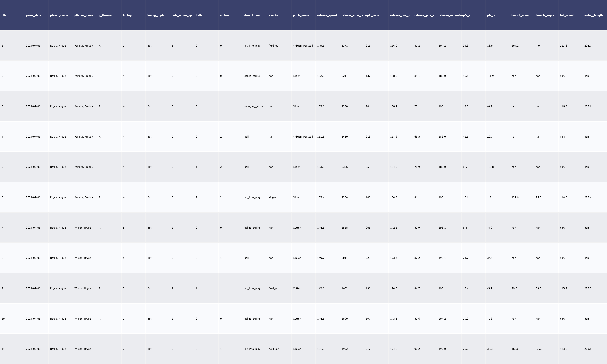Click the release_speed column header

pyautogui.click(x=327, y=15)
